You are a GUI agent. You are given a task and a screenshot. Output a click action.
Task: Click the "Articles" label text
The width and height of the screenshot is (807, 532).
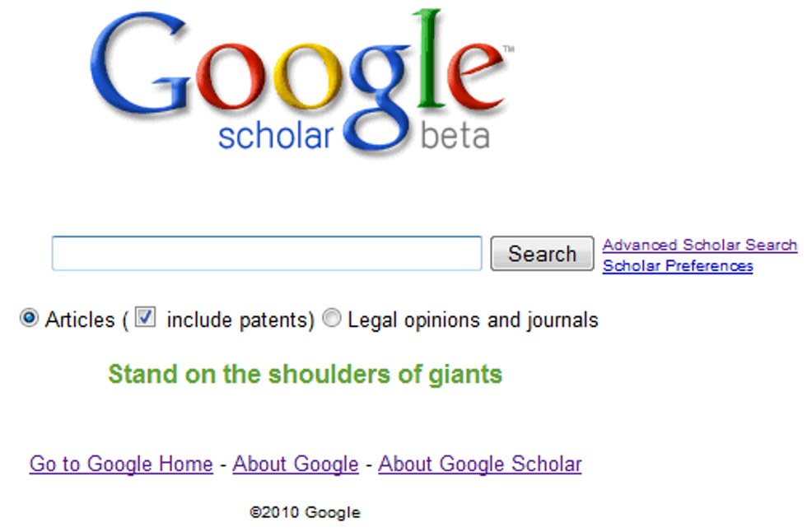click(x=80, y=320)
